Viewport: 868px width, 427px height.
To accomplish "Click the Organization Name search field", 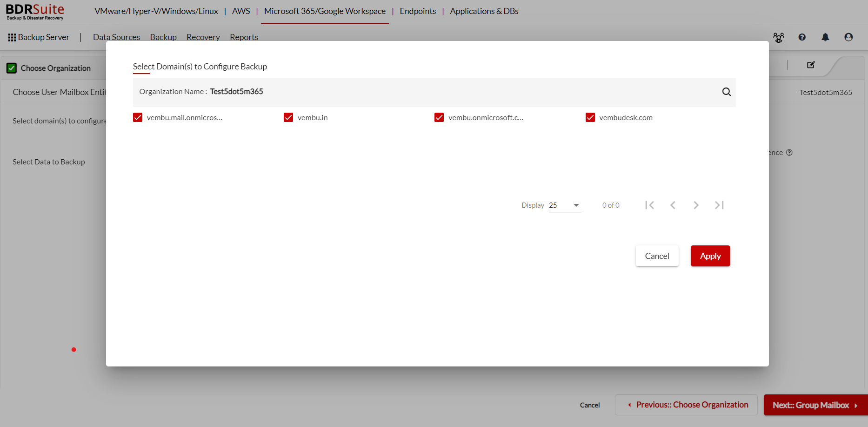I will pyautogui.click(x=434, y=92).
